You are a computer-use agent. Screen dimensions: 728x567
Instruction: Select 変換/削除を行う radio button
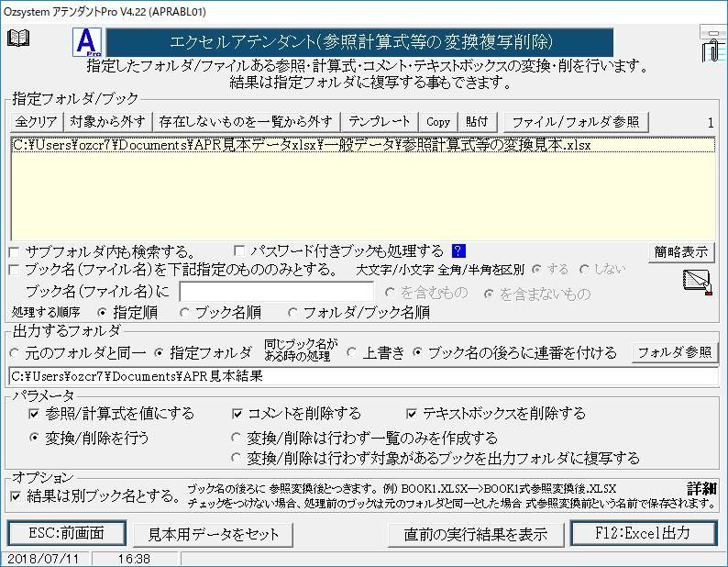(x=34, y=438)
